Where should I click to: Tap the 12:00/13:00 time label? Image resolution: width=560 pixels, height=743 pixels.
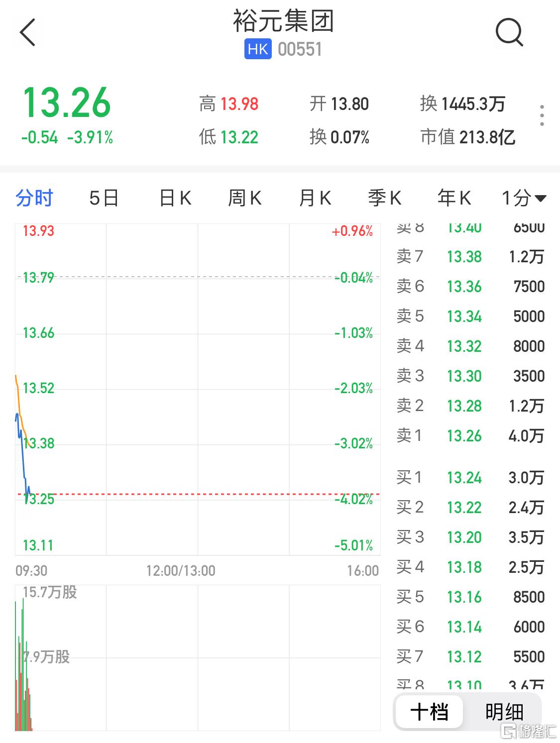[x=181, y=571]
